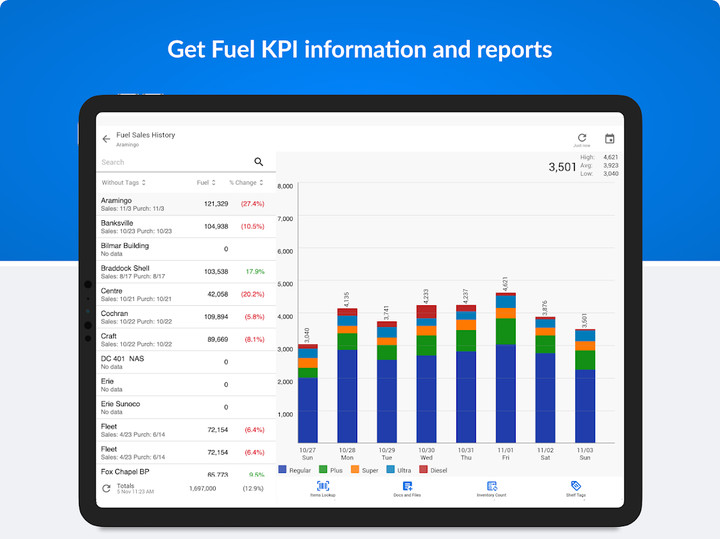Select the Erie Sunoco row
The height and width of the screenshot is (539, 720).
point(186,407)
